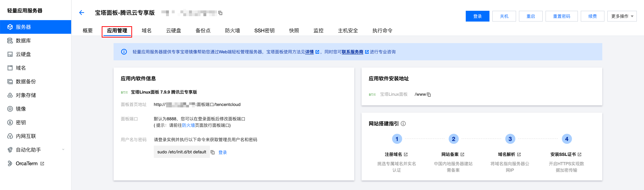
Task: Click the 续费 button
Action: click(592, 16)
